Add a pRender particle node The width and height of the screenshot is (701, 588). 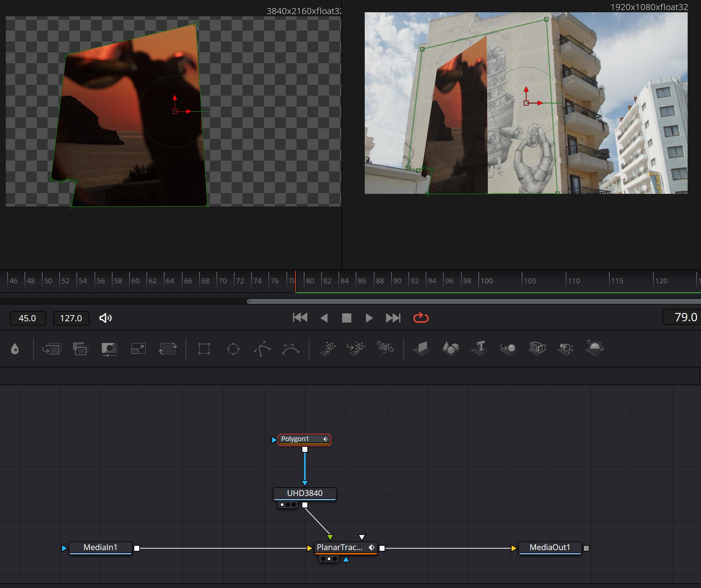click(385, 349)
